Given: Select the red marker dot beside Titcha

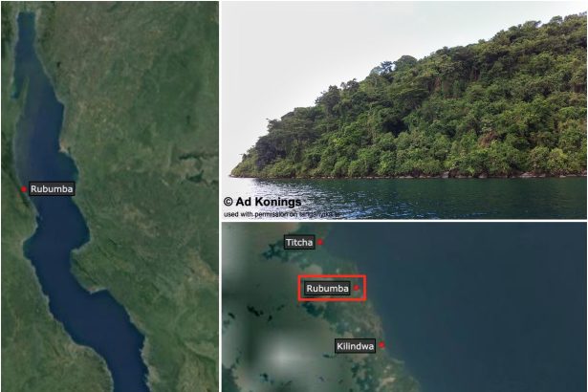Looking at the screenshot, I should [320, 242].
